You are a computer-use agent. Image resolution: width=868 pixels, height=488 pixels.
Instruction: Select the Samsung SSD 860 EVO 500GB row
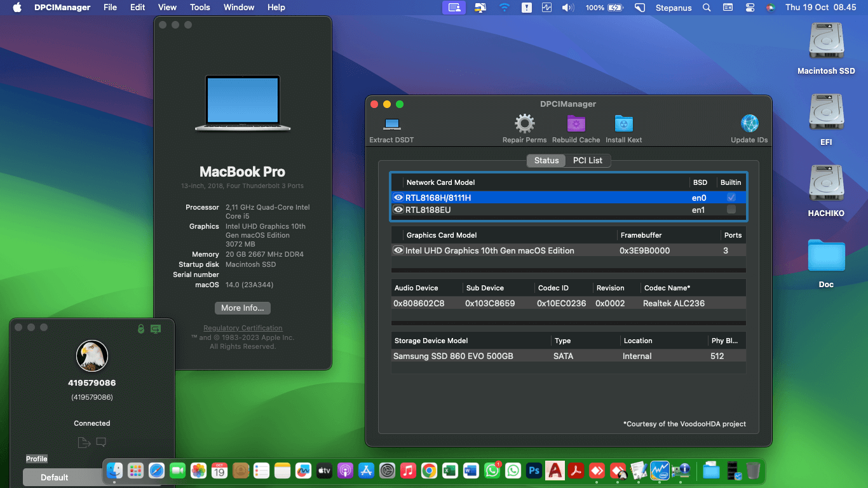click(x=569, y=356)
